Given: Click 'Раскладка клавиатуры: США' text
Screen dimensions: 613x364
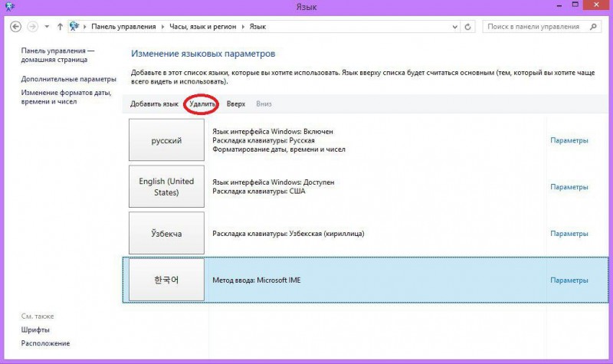Looking at the screenshot, I should pyautogui.click(x=259, y=191).
